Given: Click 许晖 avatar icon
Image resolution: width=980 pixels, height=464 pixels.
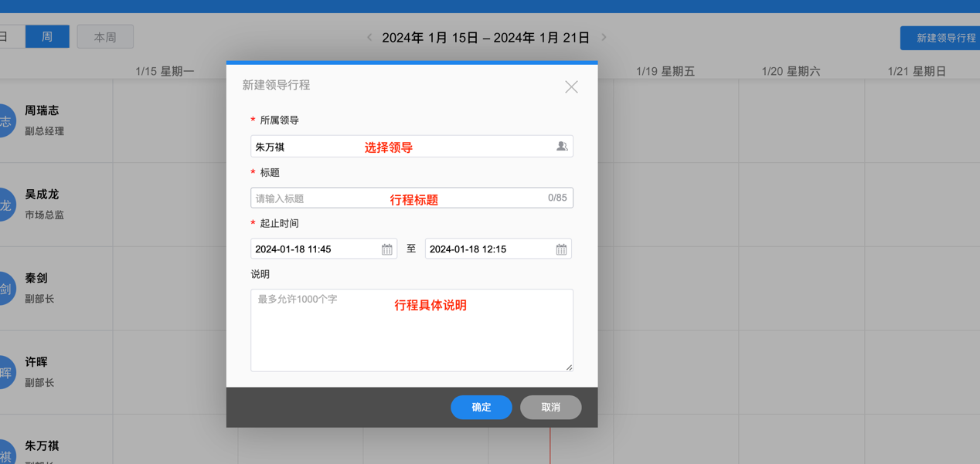Looking at the screenshot, I should click(5, 373).
